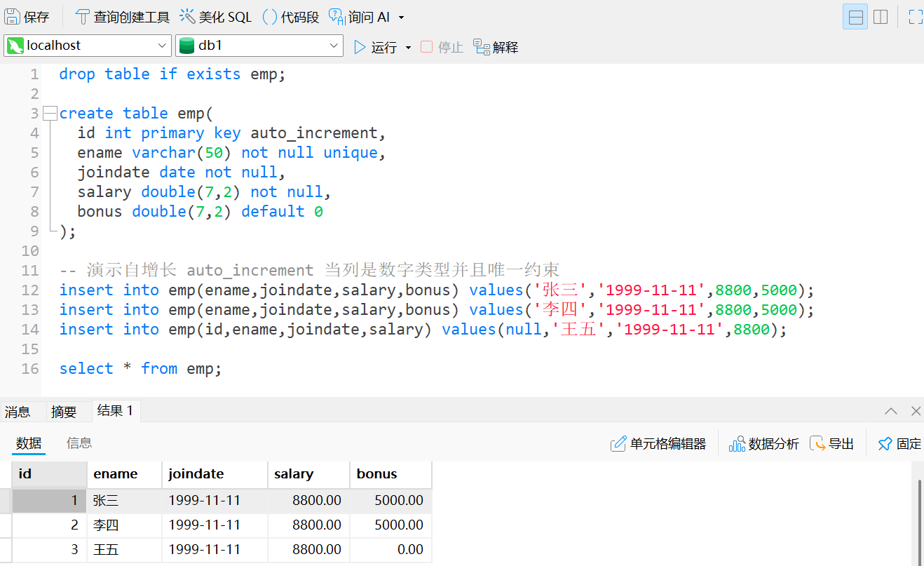Image resolution: width=924 pixels, height=566 pixels.
Task: Open Data Analysis (数据分析)
Action: tap(764, 444)
